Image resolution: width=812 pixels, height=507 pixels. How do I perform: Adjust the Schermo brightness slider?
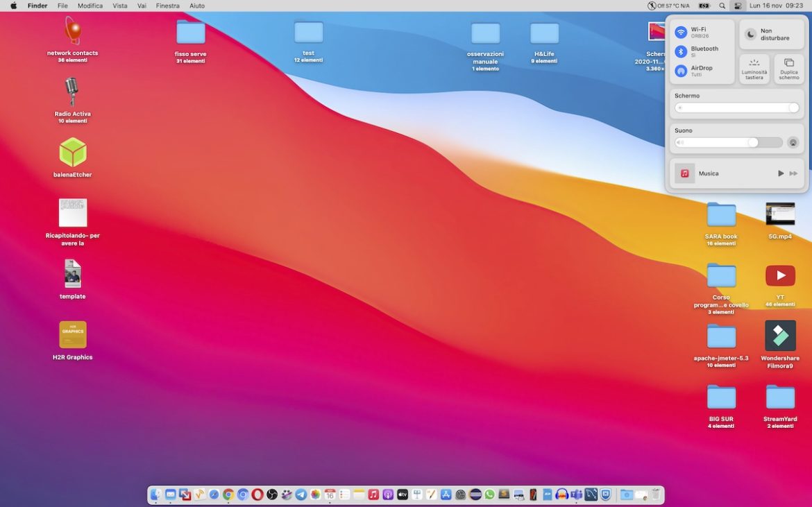click(x=737, y=108)
